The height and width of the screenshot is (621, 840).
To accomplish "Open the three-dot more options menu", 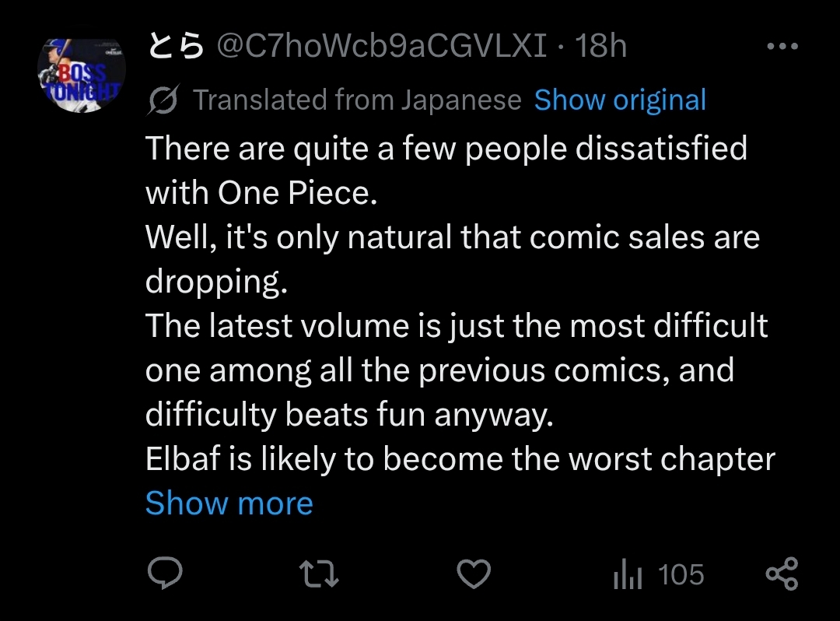I will pos(782,47).
